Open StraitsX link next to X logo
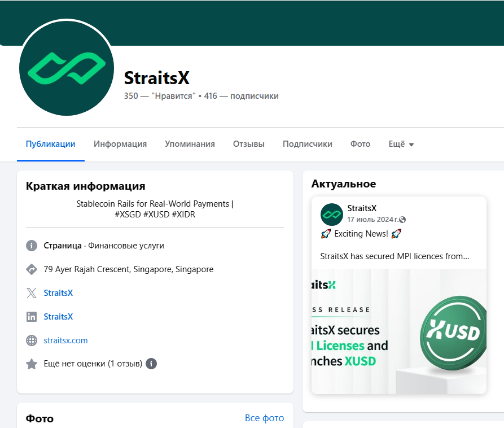The height and width of the screenshot is (428, 504). (x=58, y=293)
